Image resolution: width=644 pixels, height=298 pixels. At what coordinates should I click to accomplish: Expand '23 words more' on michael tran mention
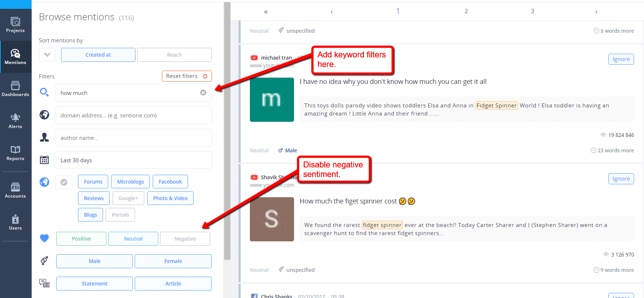(612, 150)
